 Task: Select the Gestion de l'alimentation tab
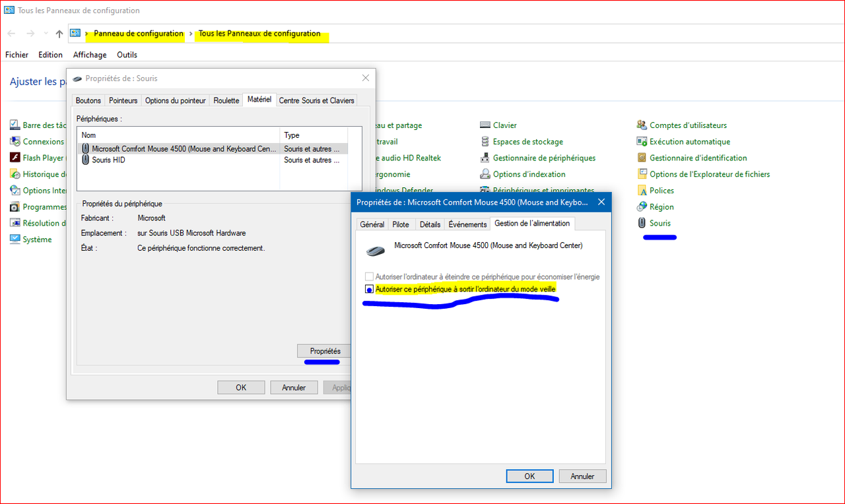[532, 224]
